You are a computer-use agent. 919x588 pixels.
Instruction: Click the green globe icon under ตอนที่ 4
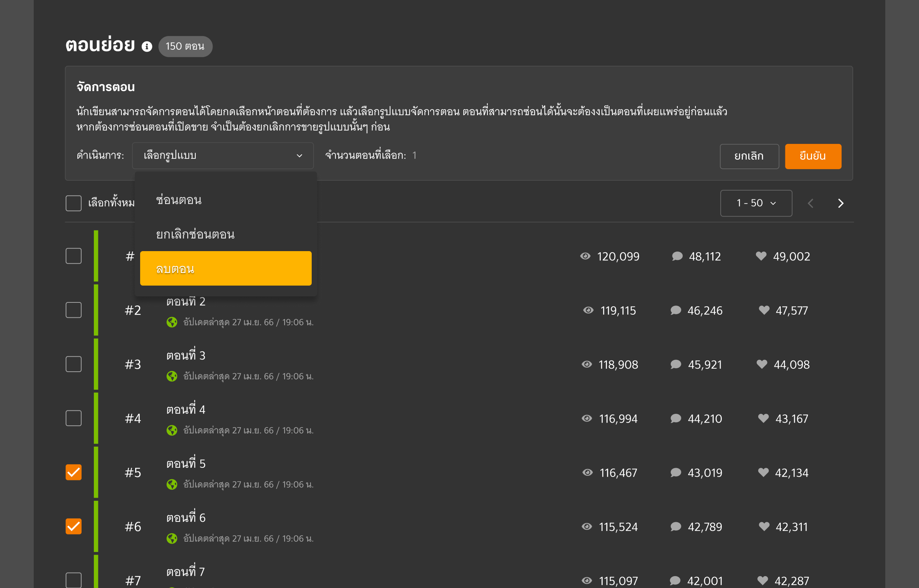pos(172,430)
